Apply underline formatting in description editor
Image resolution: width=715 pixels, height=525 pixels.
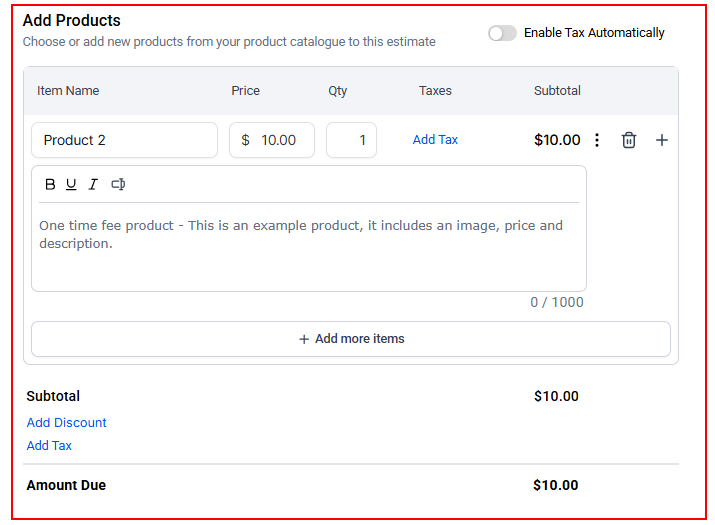(x=71, y=184)
